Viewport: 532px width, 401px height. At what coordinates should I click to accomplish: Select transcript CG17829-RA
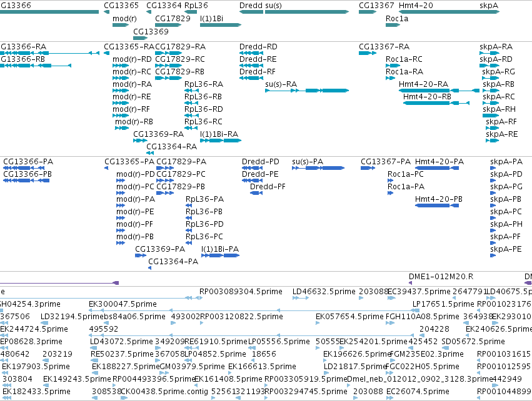click(180, 46)
